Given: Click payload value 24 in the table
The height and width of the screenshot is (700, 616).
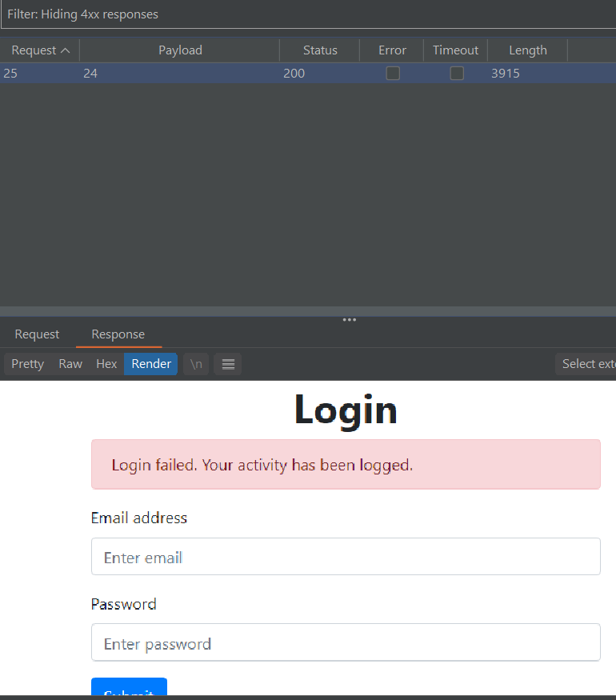Looking at the screenshot, I should click(90, 74).
